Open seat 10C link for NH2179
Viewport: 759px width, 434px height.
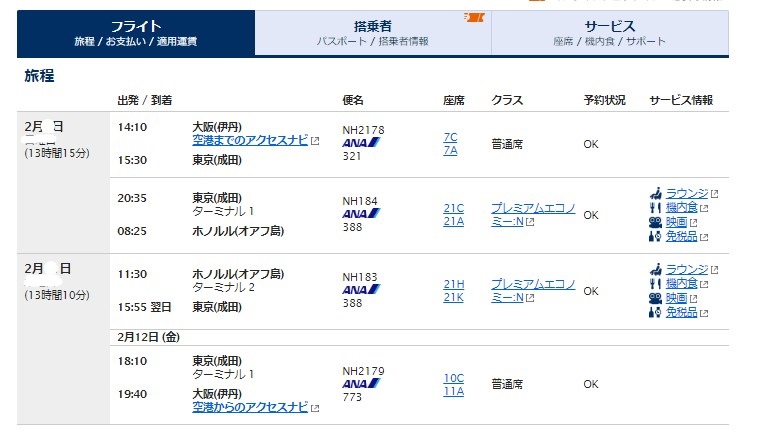tap(454, 378)
